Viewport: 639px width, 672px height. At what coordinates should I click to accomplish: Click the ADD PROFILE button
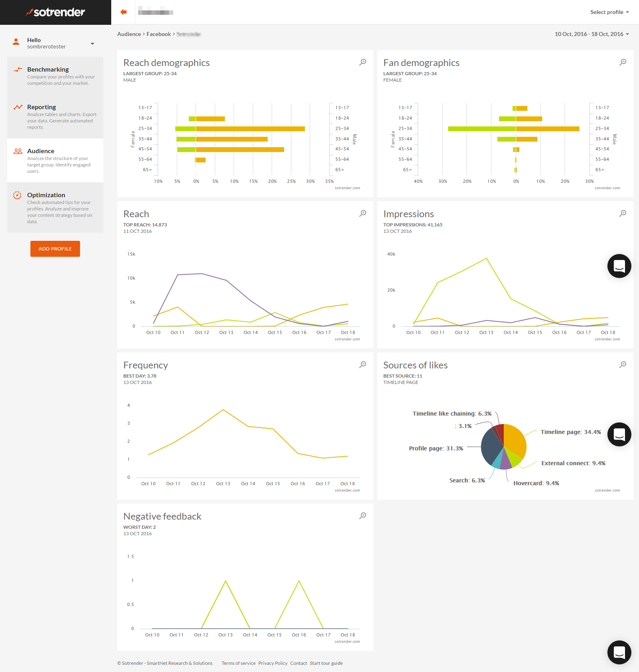[55, 249]
